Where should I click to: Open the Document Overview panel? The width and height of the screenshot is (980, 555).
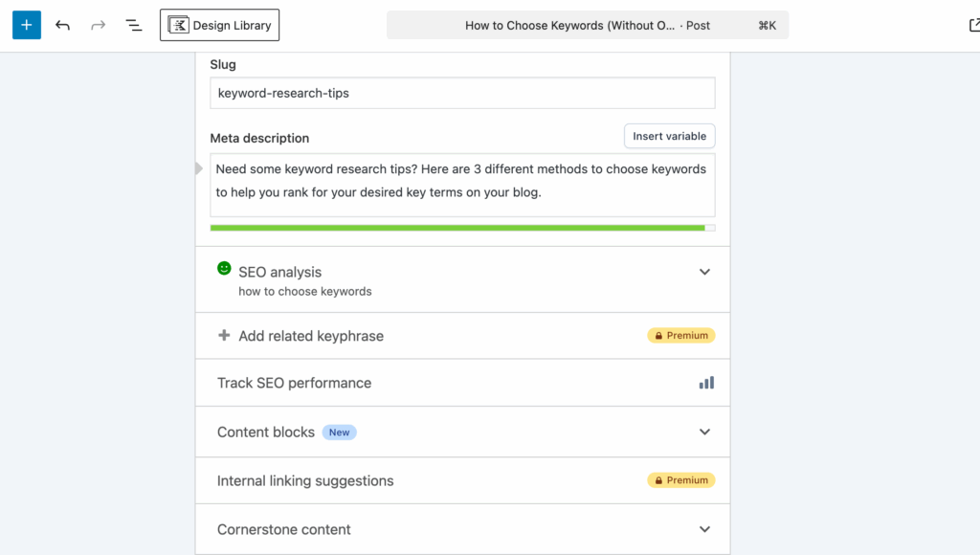pos(133,25)
